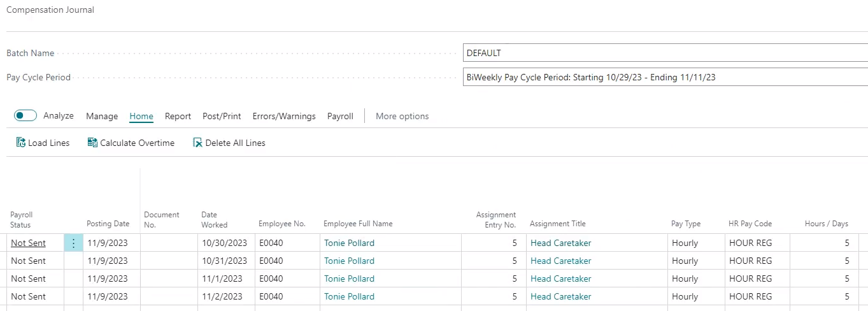Expand More options
This screenshot has height=311, width=868.
coord(402,116)
